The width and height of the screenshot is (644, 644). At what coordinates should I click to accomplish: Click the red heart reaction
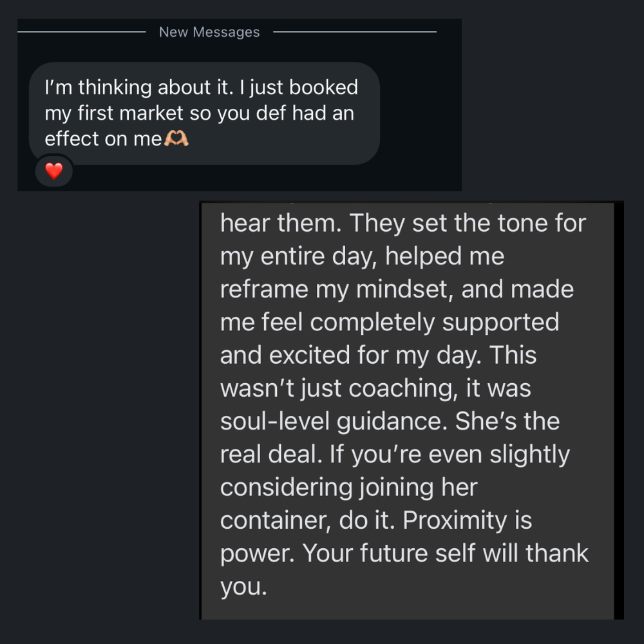(54, 171)
